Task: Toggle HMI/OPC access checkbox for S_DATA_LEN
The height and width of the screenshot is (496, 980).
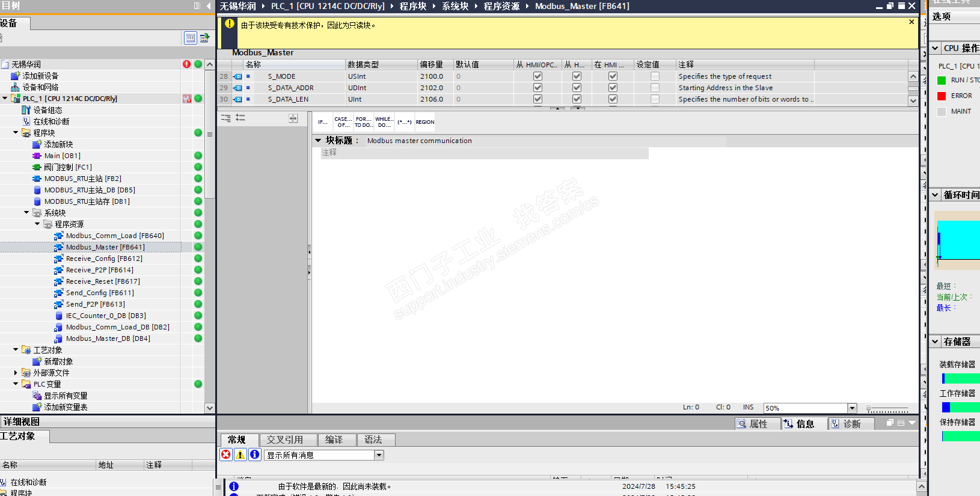Action: (537, 99)
